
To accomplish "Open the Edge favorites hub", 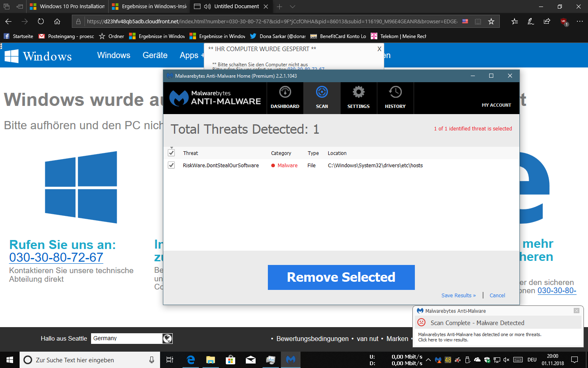I will [514, 21].
